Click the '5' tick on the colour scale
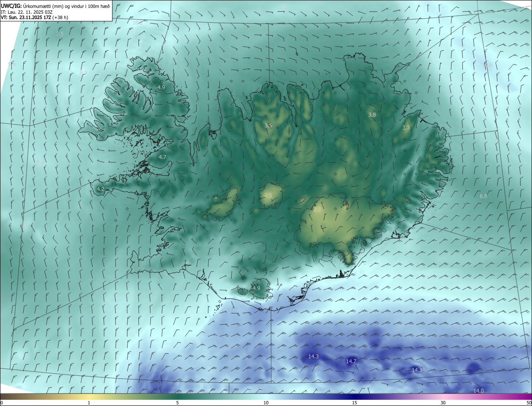 click(177, 403)
